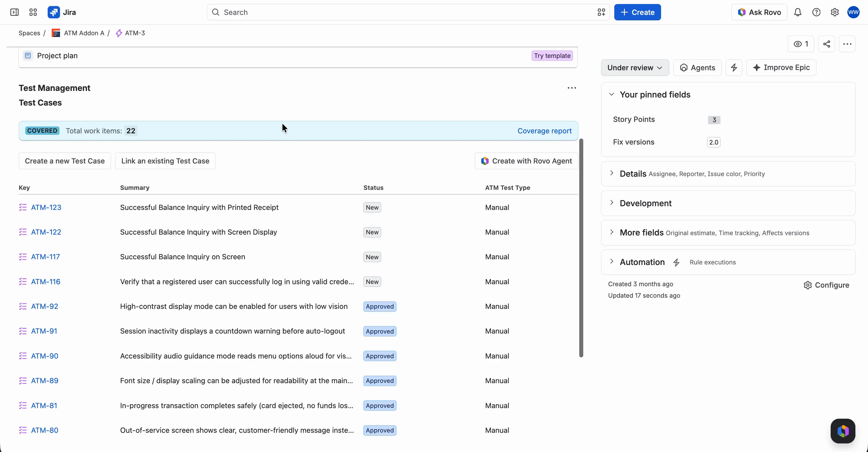Open test case ATM-89 link

tap(45, 381)
